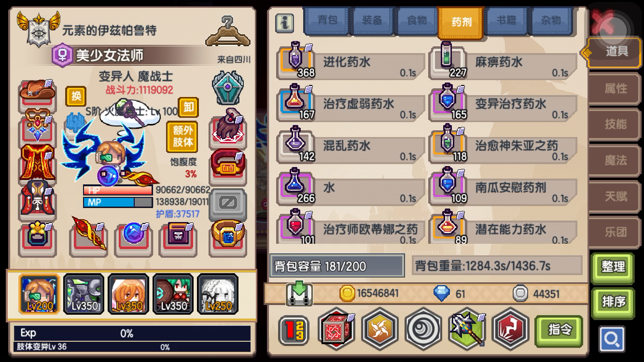Image resolution: width=644 pixels, height=362 pixels.
Task: Click the red HP bar
Action: (118, 190)
